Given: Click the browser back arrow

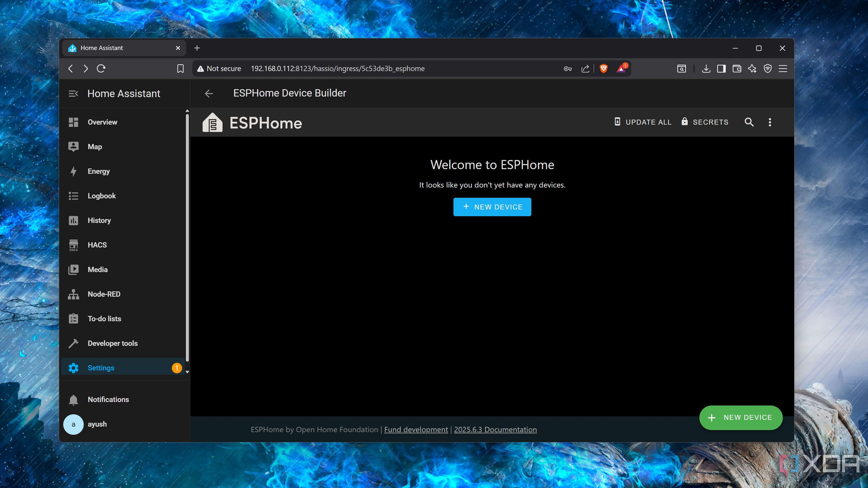Looking at the screenshot, I should click(71, 69).
